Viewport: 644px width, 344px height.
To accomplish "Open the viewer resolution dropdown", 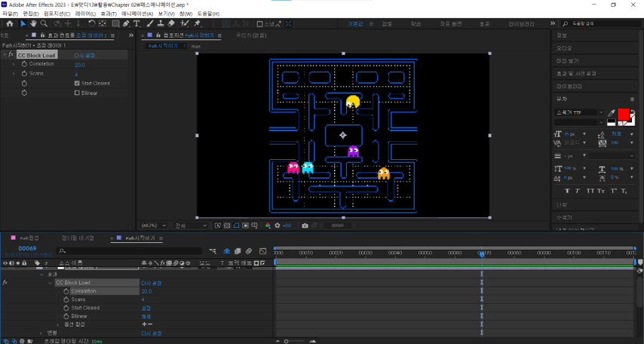I will (x=191, y=226).
